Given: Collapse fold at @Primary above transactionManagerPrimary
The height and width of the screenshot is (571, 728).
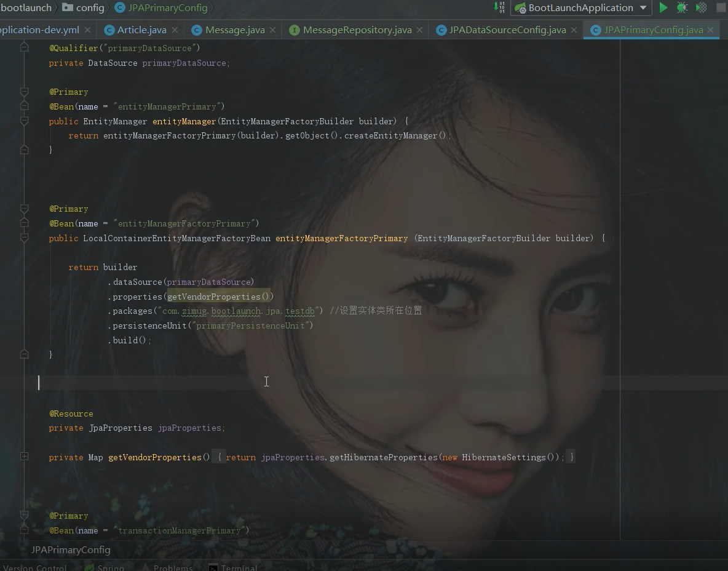Looking at the screenshot, I should point(25,515).
